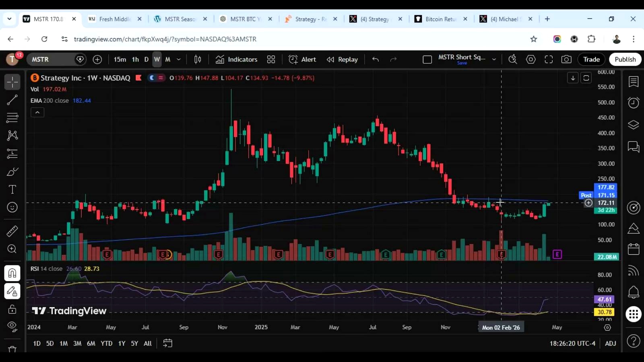Select the 5Y date range
This screenshot has width=644, height=362.
pos(134,343)
